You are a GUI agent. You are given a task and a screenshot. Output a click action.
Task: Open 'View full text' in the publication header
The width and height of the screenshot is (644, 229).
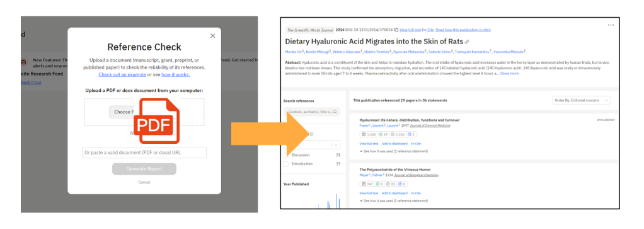[410, 30]
